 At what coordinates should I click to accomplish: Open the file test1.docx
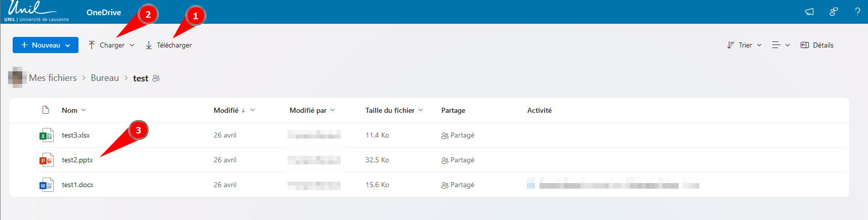click(x=77, y=185)
